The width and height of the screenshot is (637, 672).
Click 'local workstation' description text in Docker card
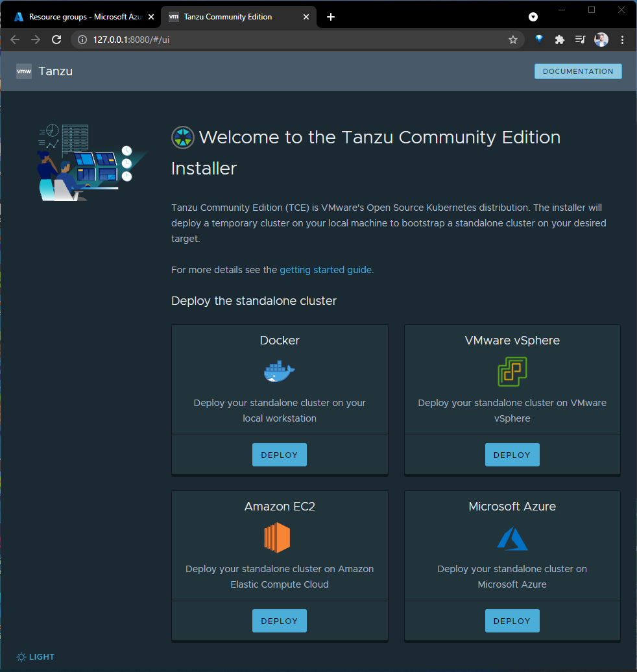pyautogui.click(x=280, y=418)
